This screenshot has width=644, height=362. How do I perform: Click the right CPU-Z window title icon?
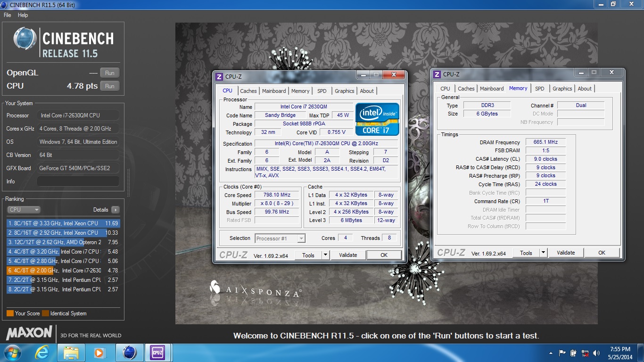tap(437, 74)
